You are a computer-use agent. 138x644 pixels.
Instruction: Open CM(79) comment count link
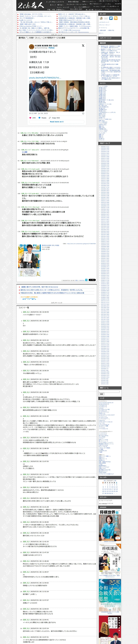click(x=82, y=280)
